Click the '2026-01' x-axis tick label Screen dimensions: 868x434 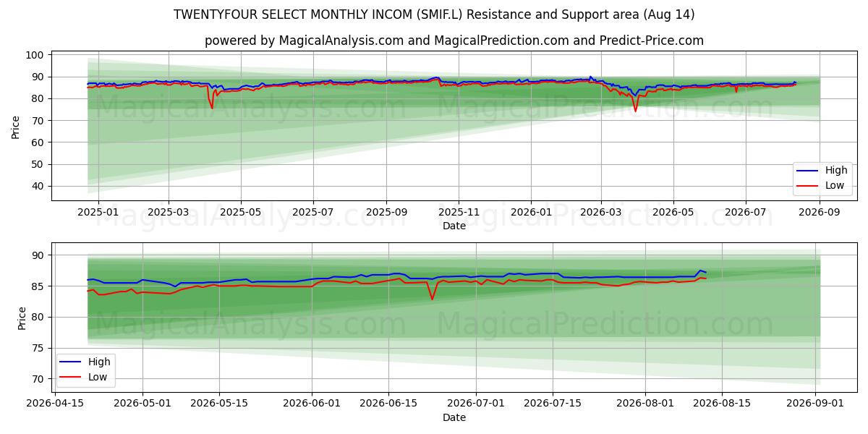click(531, 213)
